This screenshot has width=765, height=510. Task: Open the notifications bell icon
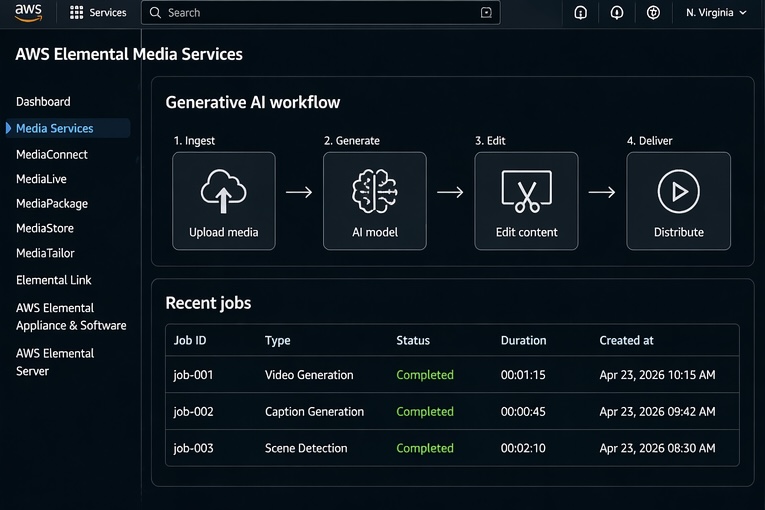[617, 13]
